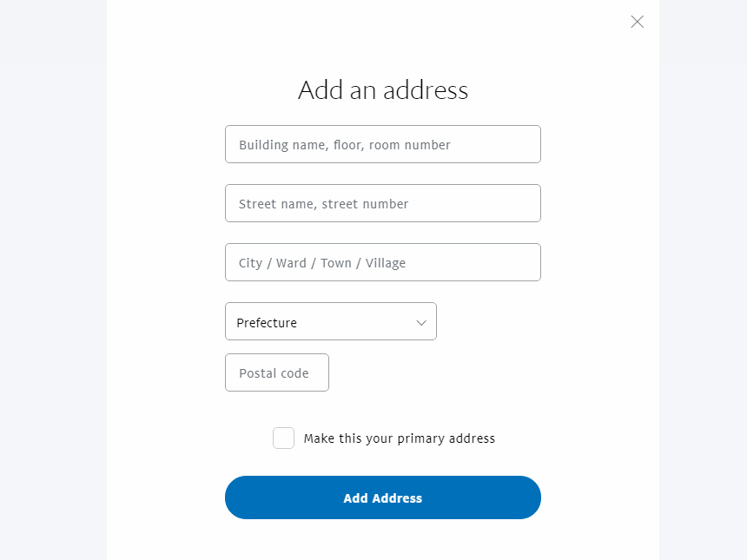Click the 'Prefecture' text in the combo box
747x560 pixels.
(267, 323)
